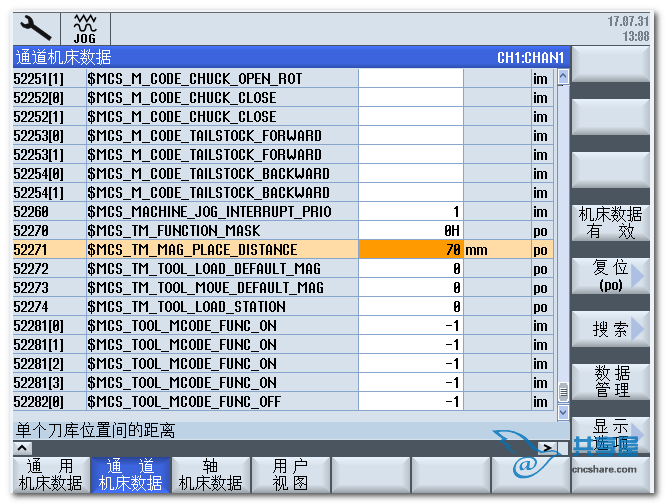Image resolution: width=665 pixels, height=504 pixels.
Task: Select the TM_FUNCTION_MASK value 0H cell
Action: click(410, 231)
